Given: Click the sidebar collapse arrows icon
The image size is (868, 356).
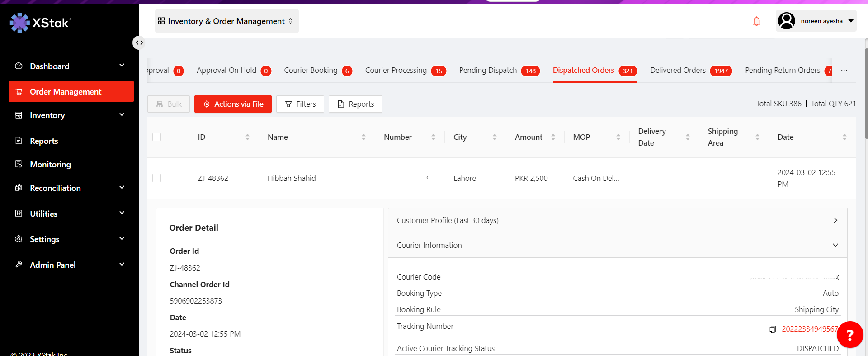Looking at the screenshot, I should [139, 43].
